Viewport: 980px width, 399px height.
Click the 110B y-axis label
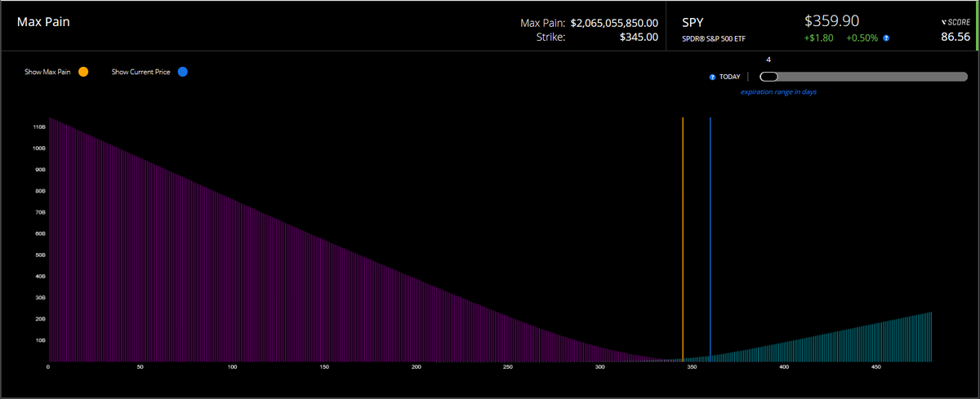(39, 127)
